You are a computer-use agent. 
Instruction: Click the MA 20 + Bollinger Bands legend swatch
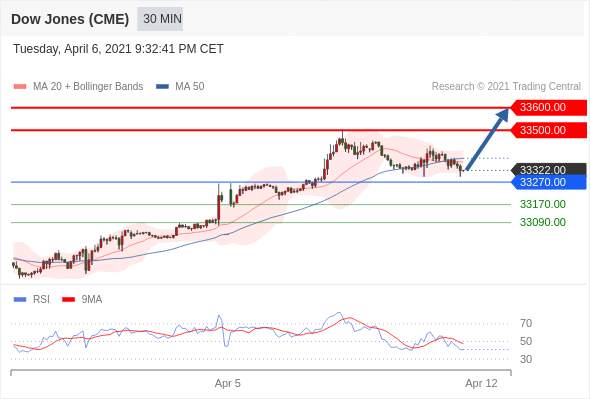pos(20,87)
